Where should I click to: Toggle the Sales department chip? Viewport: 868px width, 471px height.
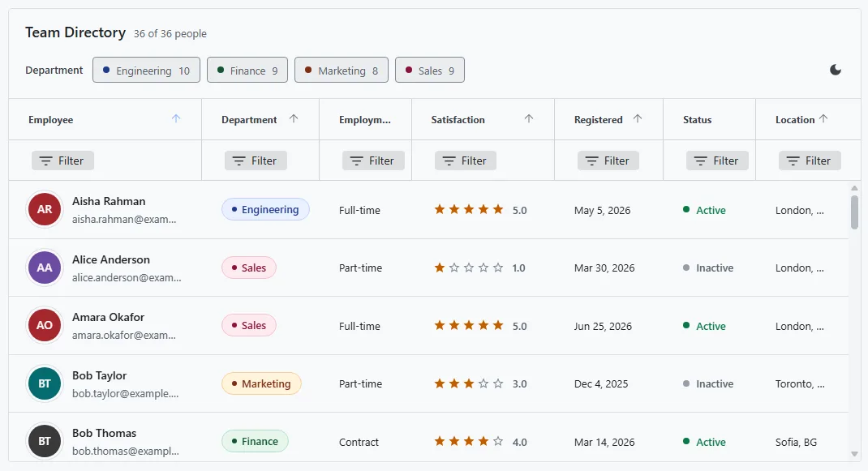point(430,71)
